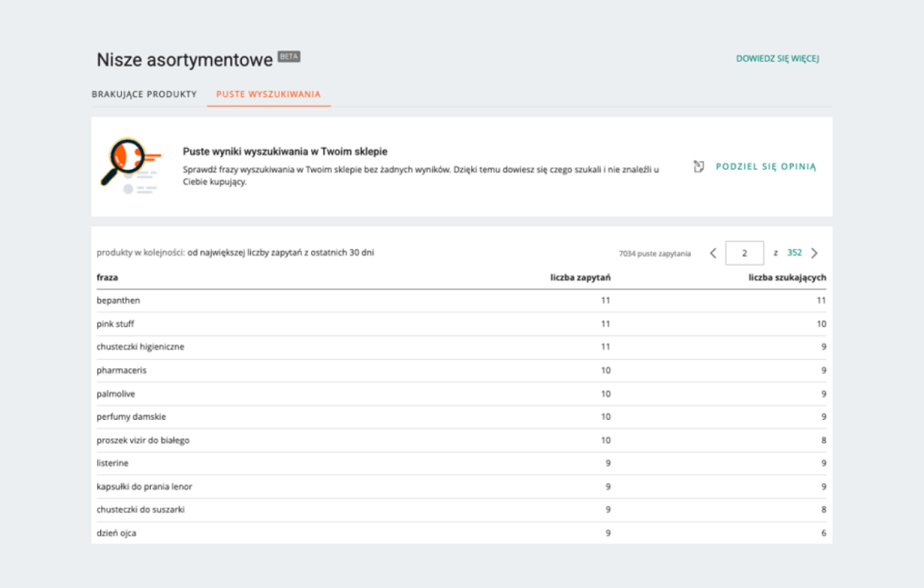Screen dimensions: 924x588
Task: Click the BETA badge
Action: click(289, 57)
